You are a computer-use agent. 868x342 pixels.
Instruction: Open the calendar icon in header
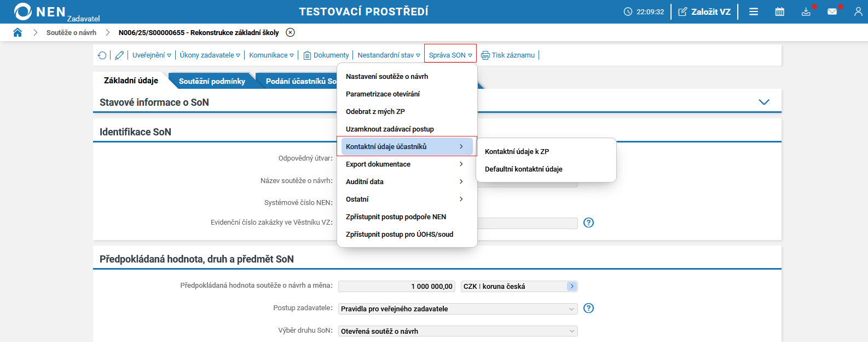[x=780, y=12]
